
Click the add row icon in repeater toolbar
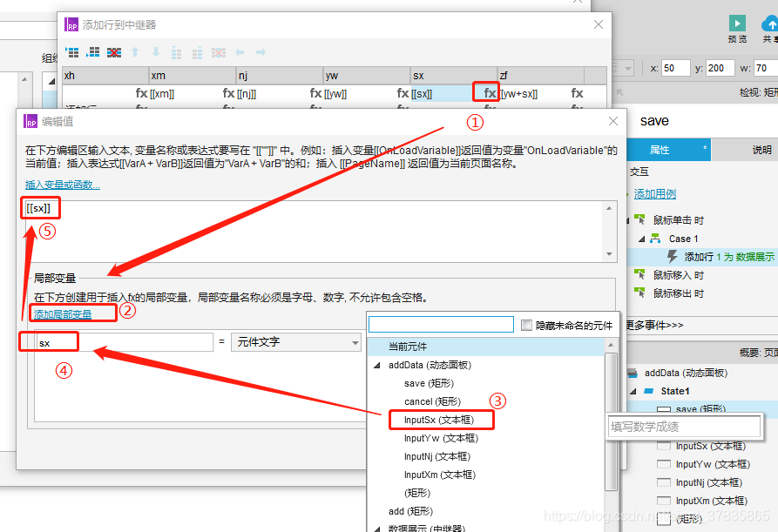[72, 52]
